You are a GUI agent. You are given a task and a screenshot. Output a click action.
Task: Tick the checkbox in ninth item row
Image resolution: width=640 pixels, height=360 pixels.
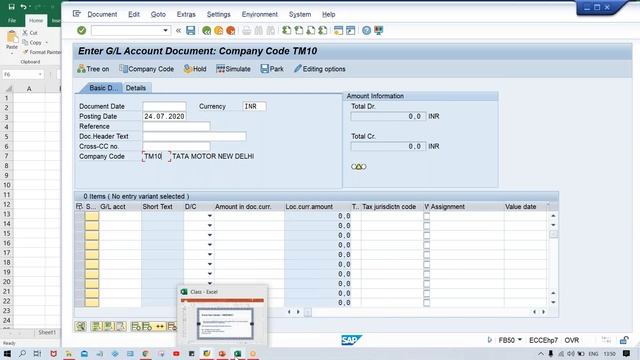tap(427, 293)
